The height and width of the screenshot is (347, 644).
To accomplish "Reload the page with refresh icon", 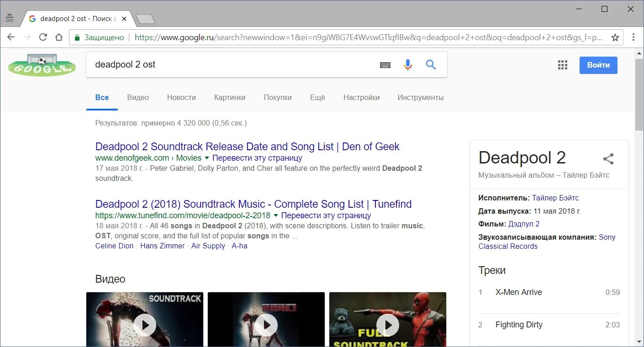I will (43, 37).
